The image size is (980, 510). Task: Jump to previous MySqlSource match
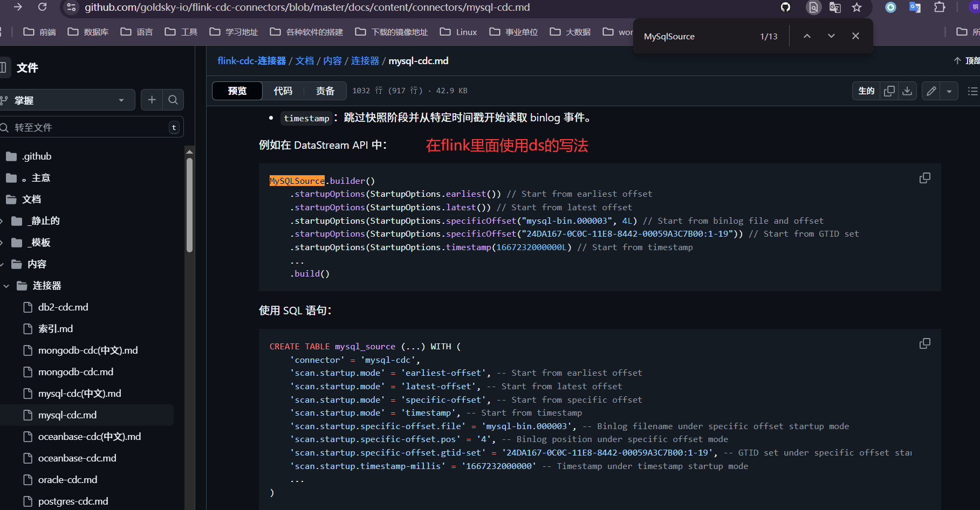pos(807,36)
